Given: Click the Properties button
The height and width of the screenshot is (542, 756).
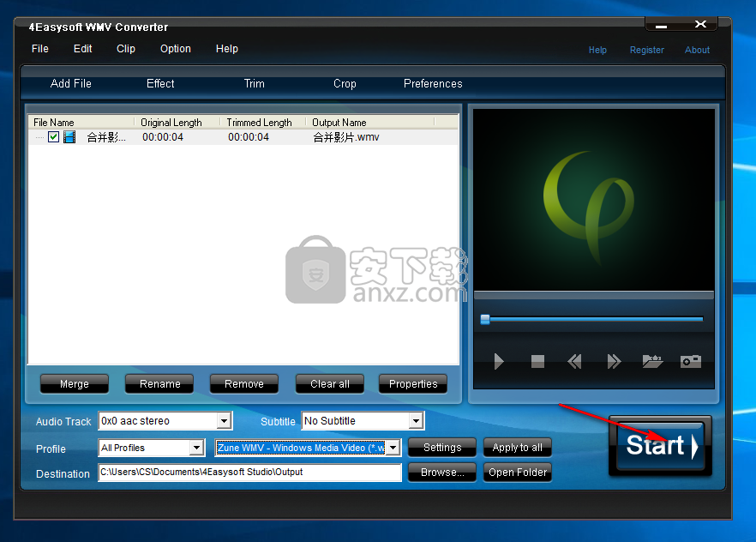Looking at the screenshot, I should (413, 384).
